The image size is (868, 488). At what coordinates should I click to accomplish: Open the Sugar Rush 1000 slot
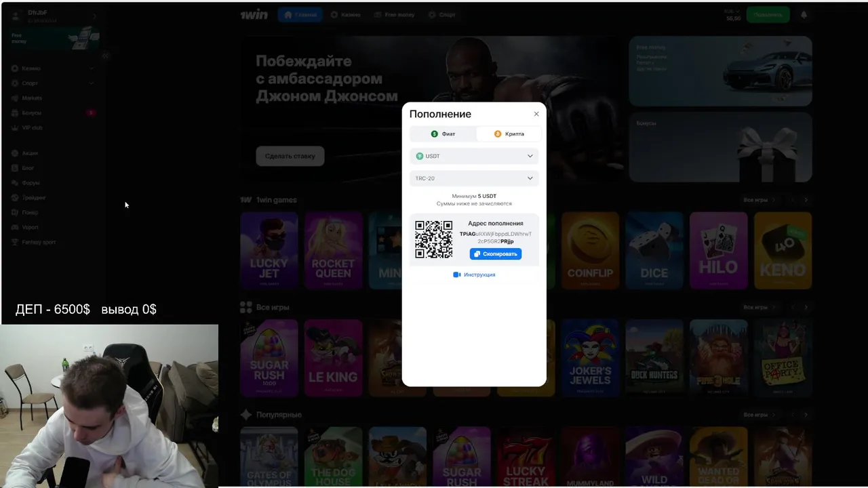coord(269,358)
